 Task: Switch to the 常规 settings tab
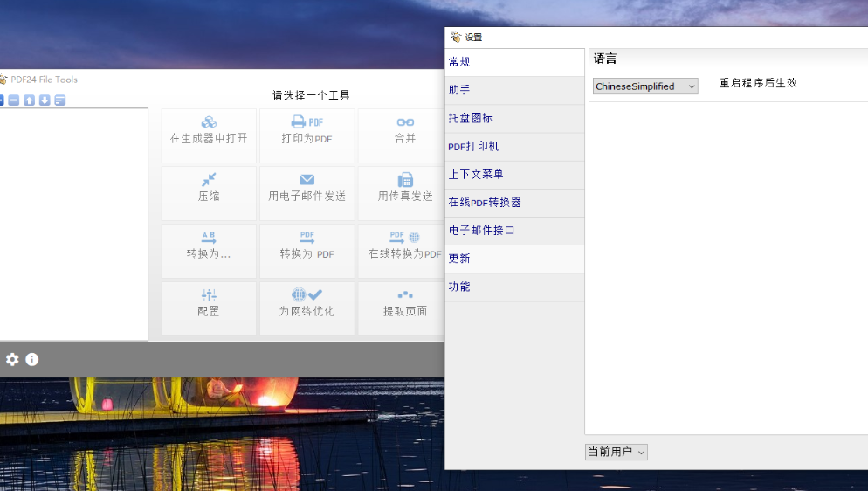pyautogui.click(x=514, y=62)
